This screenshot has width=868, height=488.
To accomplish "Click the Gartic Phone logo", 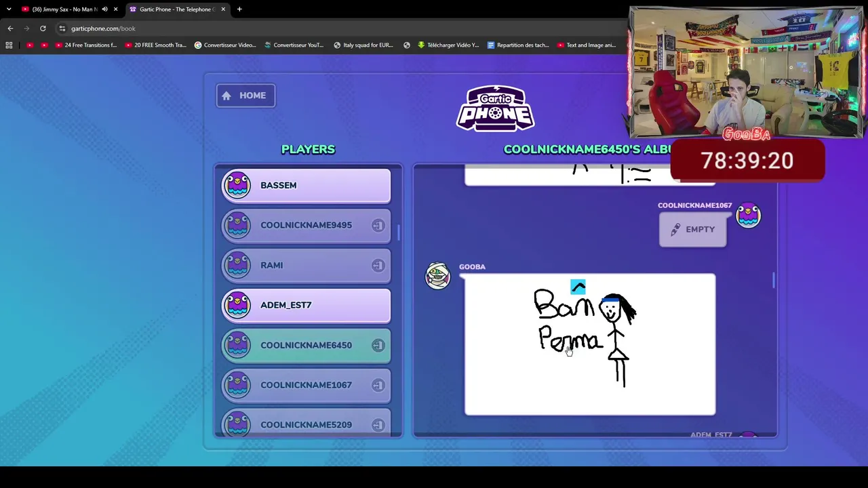I will pyautogui.click(x=496, y=108).
